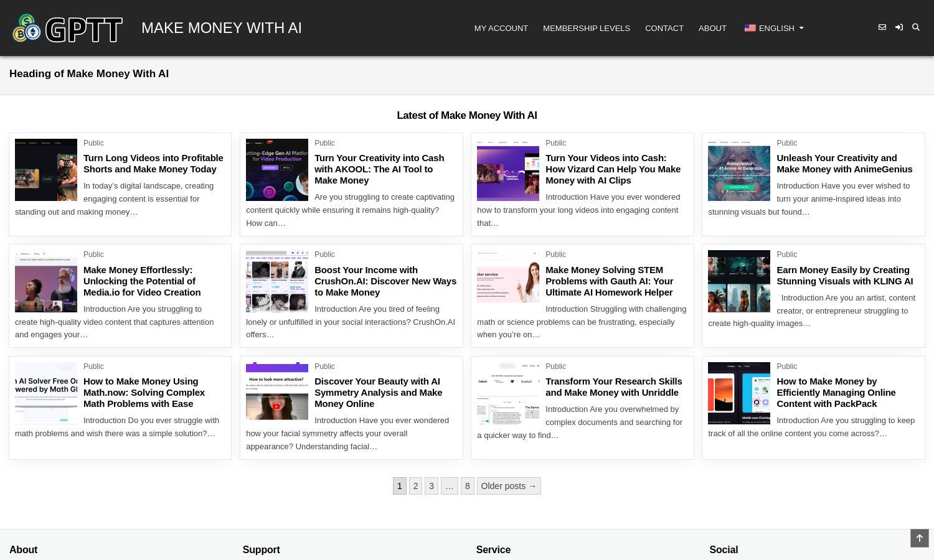
Task: Click the Unriddle article thumbnail
Action: [x=508, y=393]
